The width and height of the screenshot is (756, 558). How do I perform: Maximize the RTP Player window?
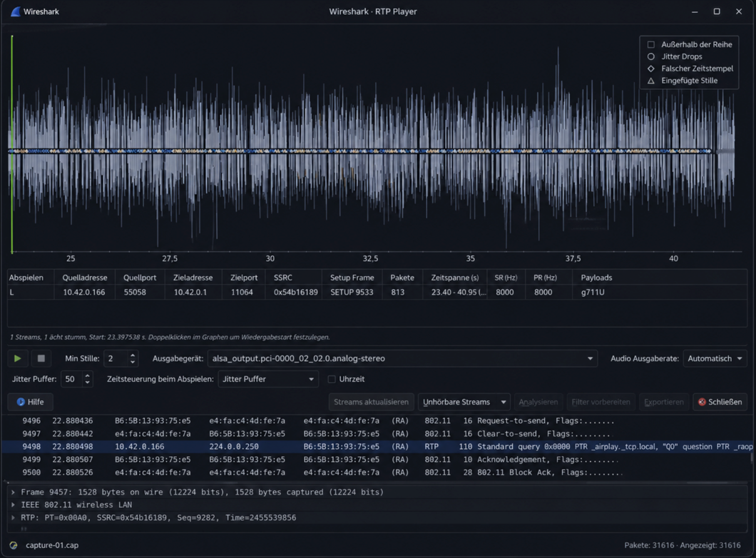(717, 11)
